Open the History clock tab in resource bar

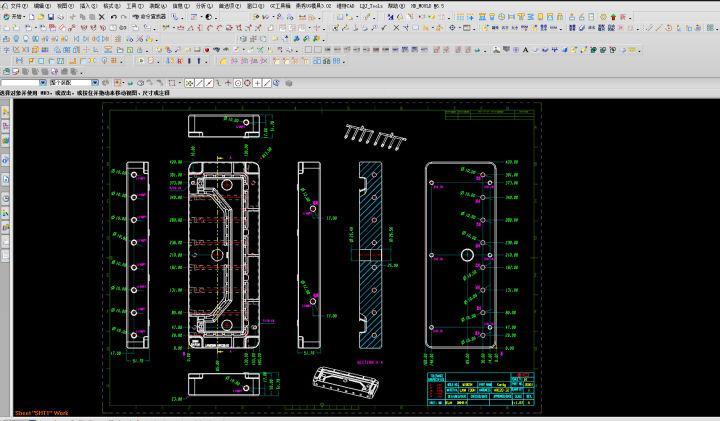click(x=5, y=199)
